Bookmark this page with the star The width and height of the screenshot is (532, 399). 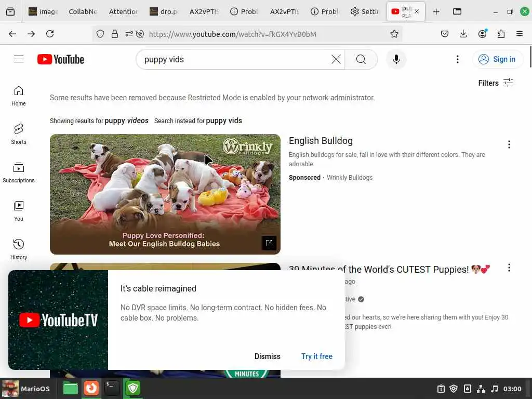click(394, 34)
